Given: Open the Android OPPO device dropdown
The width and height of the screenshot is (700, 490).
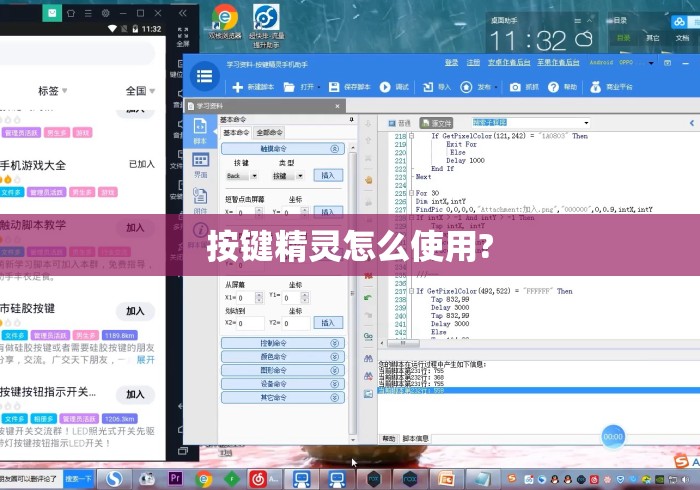Looking at the screenshot, I should pyautogui.click(x=650, y=63).
